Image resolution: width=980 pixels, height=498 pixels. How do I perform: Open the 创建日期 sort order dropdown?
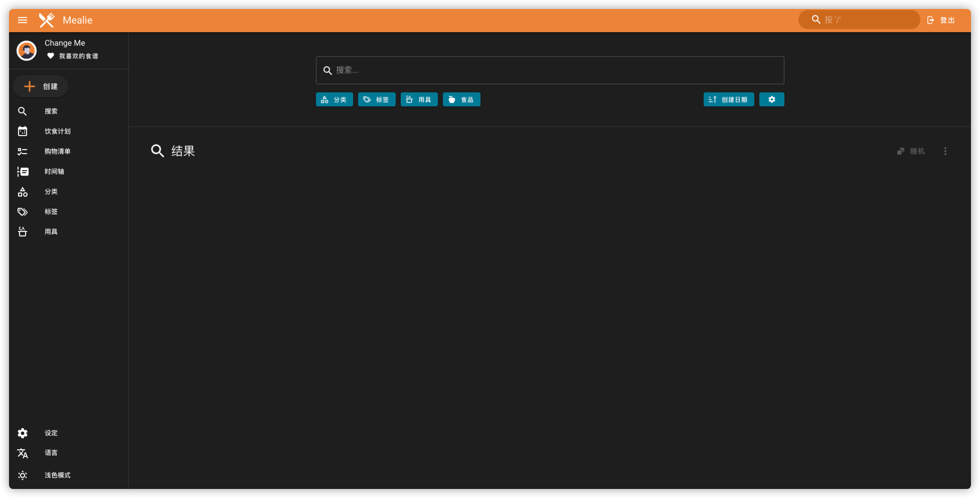click(728, 99)
